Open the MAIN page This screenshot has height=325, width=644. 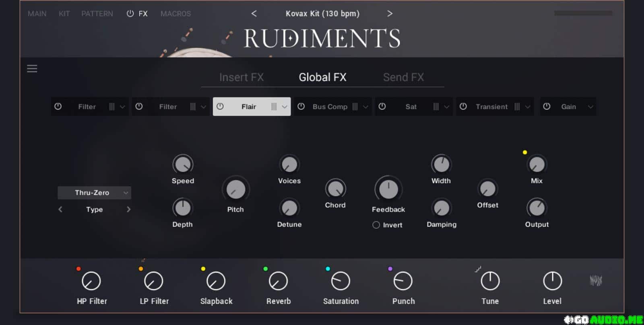pyautogui.click(x=37, y=14)
